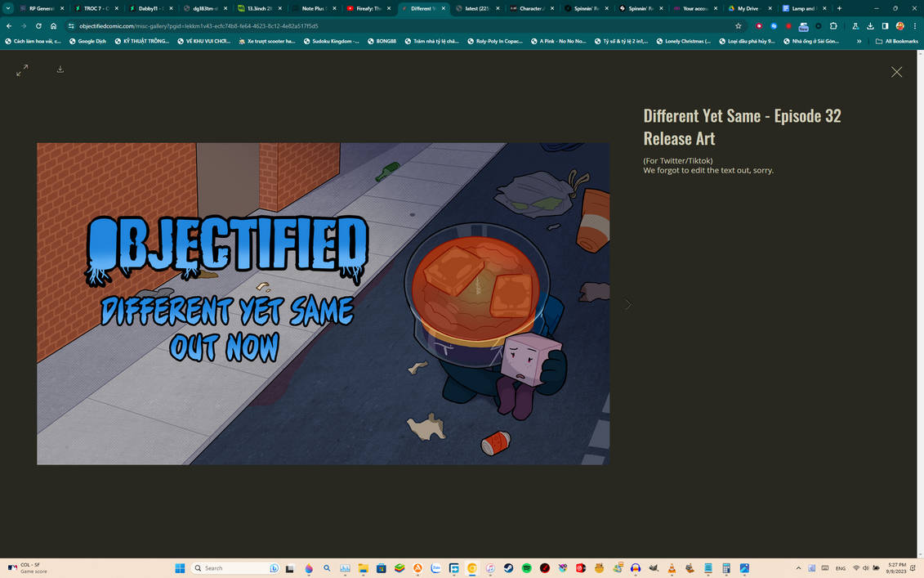The height and width of the screenshot is (578, 924).
Task: Open the volume and network quick settings
Action: [866, 568]
